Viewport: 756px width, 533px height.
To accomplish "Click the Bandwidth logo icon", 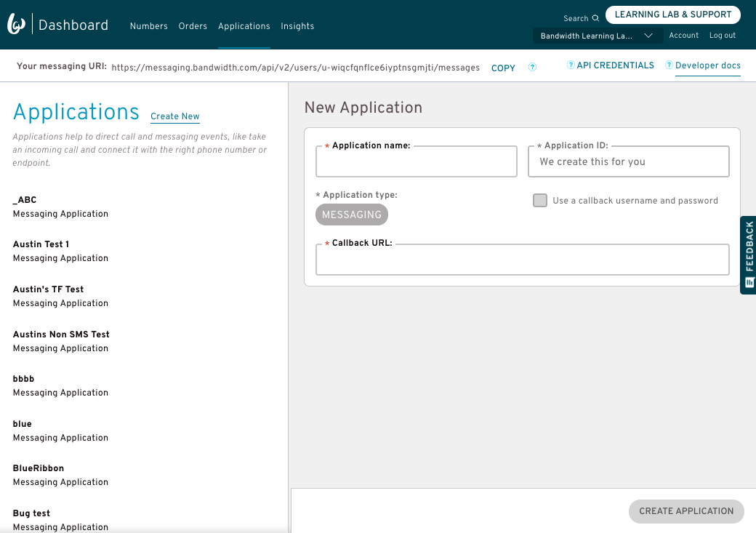I will [16, 24].
